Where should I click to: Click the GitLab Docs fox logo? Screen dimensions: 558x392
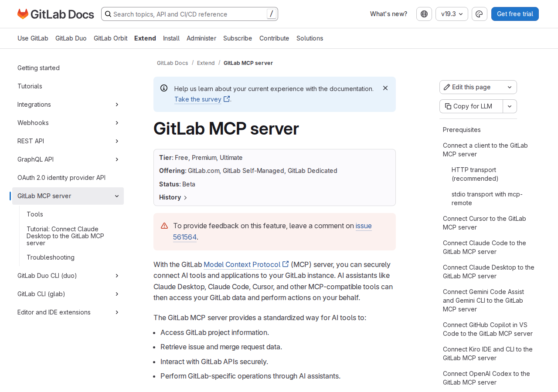click(x=23, y=14)
